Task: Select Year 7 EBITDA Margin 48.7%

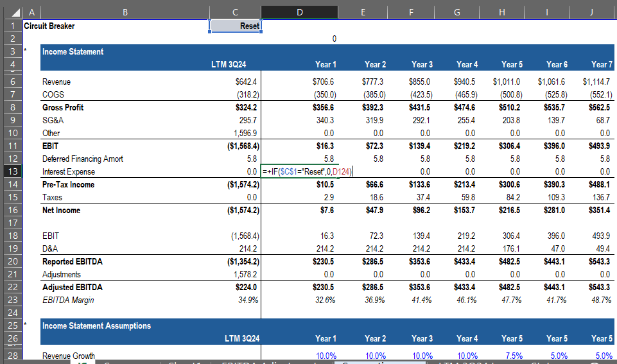Action: click(x=601, y=300)
